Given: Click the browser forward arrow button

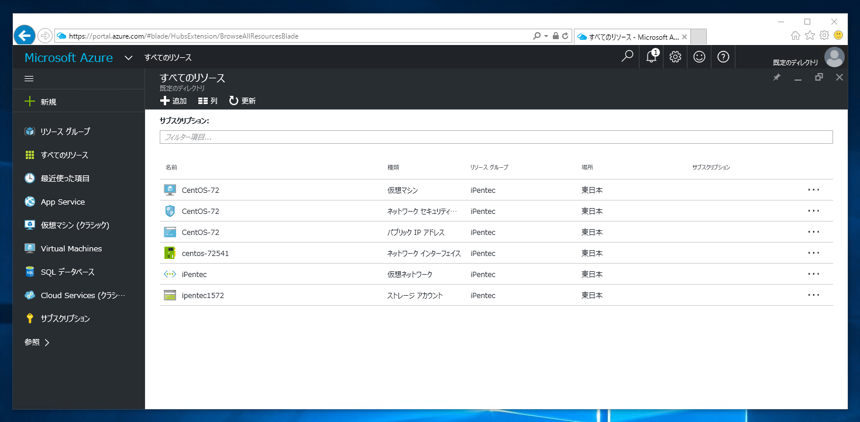Looking at the screenshot, I should [45, 35].
